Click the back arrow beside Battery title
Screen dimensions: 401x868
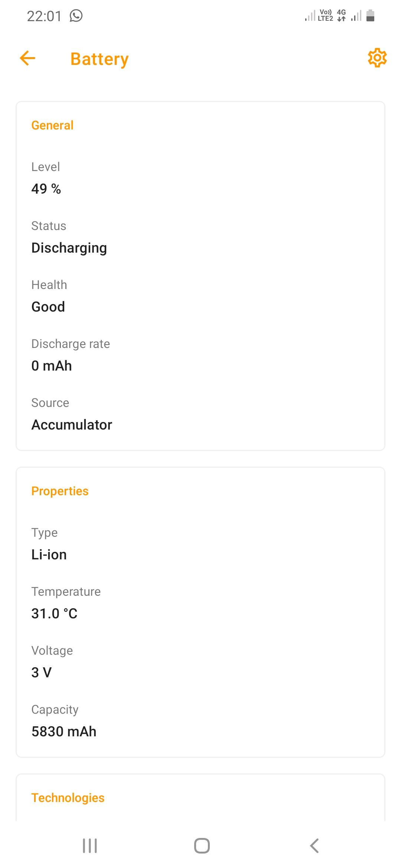[x=27, y=58]
